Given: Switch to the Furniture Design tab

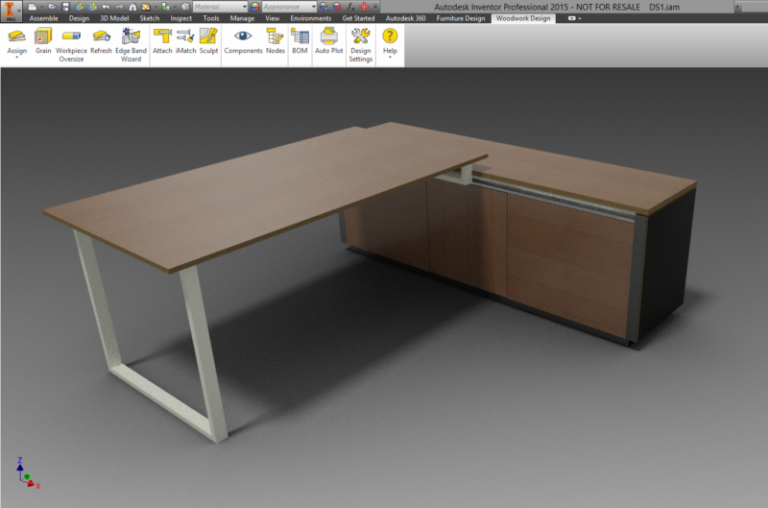Looking at the screenshot, I should (462, 18).
